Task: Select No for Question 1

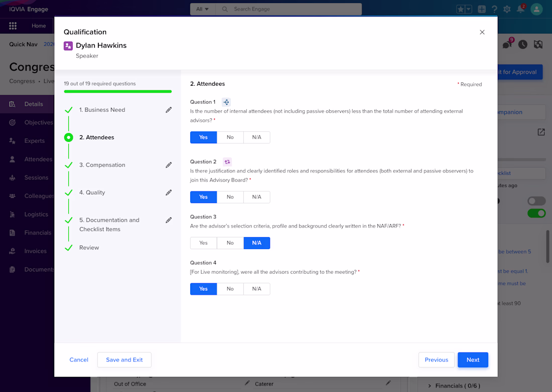Action: coord(230,137)
